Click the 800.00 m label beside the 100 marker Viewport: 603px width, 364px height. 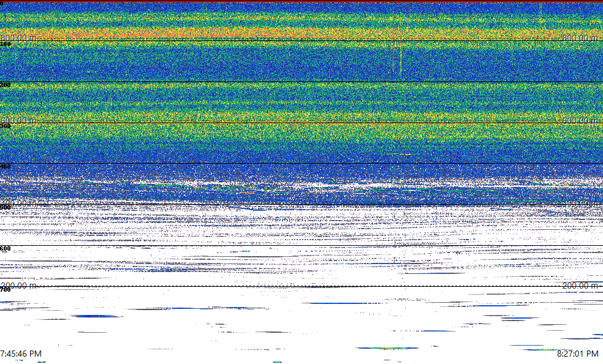[19, 37]
